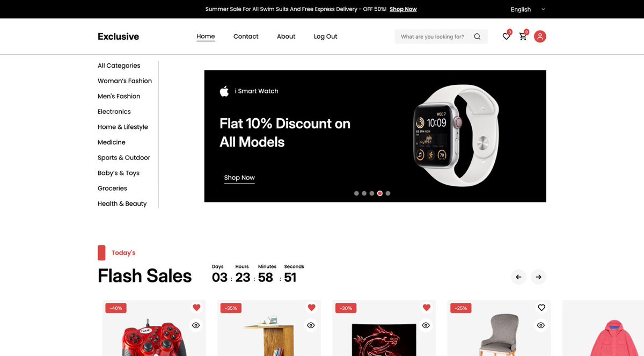The width and height of the screenshot is (644, 356).
Task: Click Shop Now link in top sale banner
Action: coord(403,9)
